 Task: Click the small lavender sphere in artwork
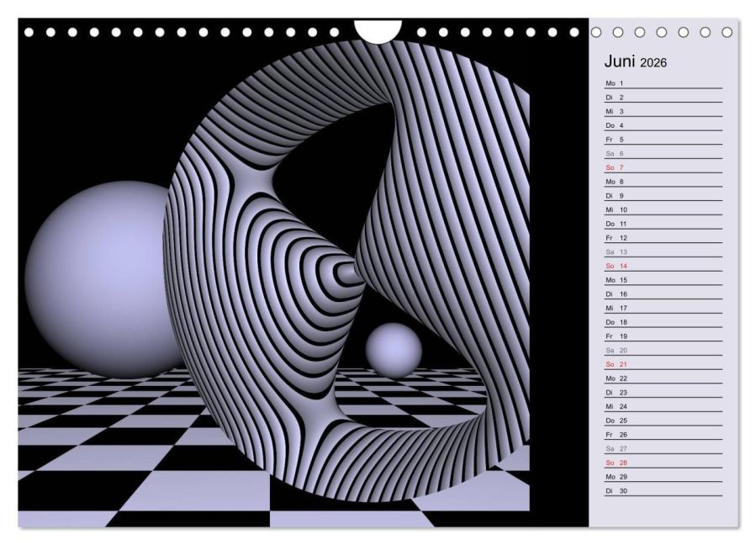point(394,351)
